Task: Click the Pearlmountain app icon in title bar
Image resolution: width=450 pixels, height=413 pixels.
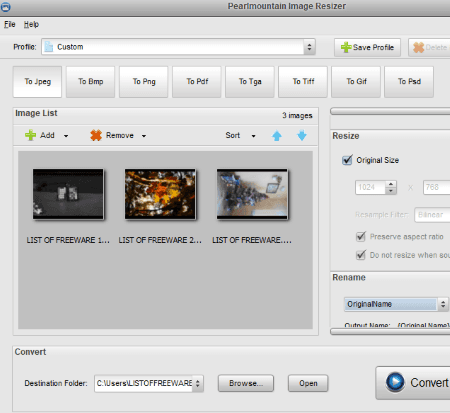Action: [5, 6]
